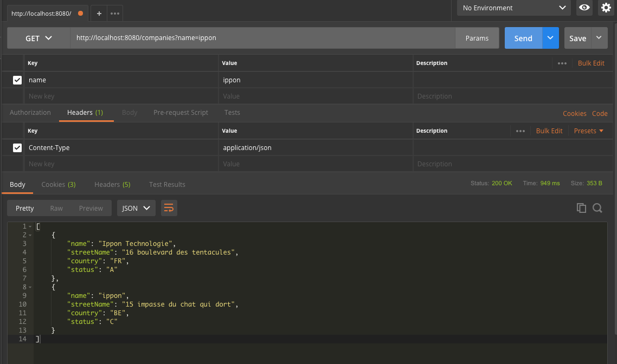Expand the No Environment selector
This screenshot has height=364, width=617.
tap(513, 8)
